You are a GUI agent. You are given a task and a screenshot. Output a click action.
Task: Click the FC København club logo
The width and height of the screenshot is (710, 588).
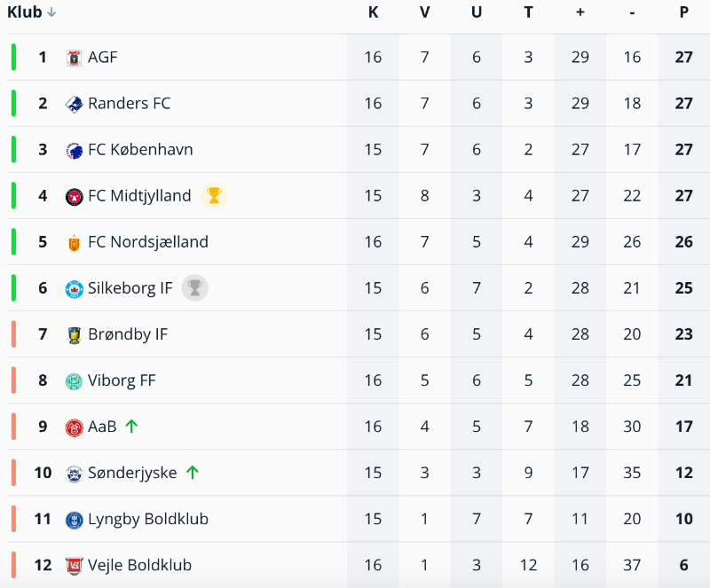point(75,151)
